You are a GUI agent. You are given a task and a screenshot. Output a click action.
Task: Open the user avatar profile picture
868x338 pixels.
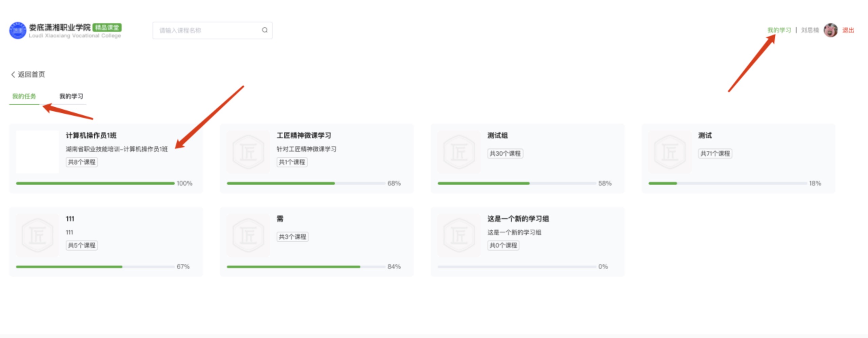pos(831,30)
